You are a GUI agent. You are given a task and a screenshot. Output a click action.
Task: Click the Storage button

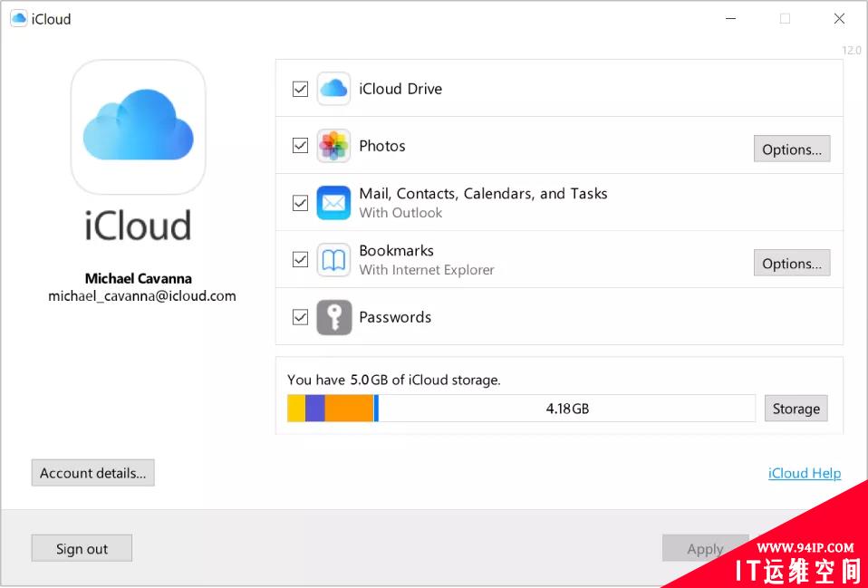point(796,409)
